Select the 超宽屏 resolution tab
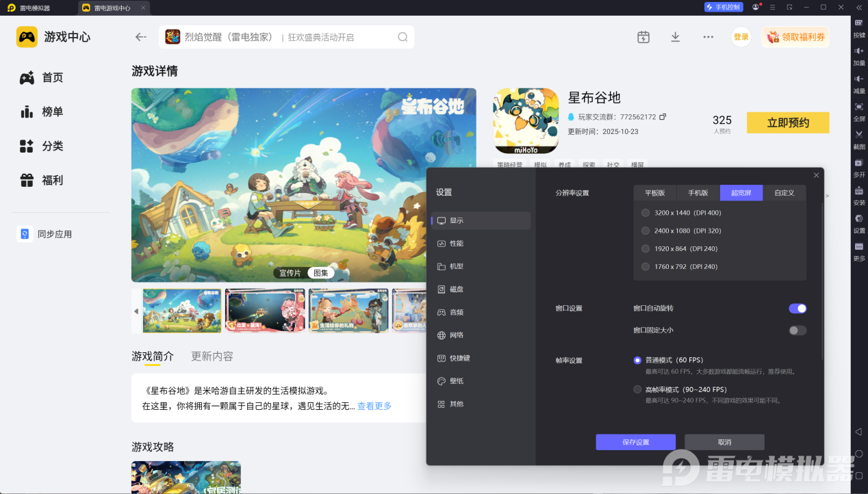 pyautogui.click(x=741, y=193)
